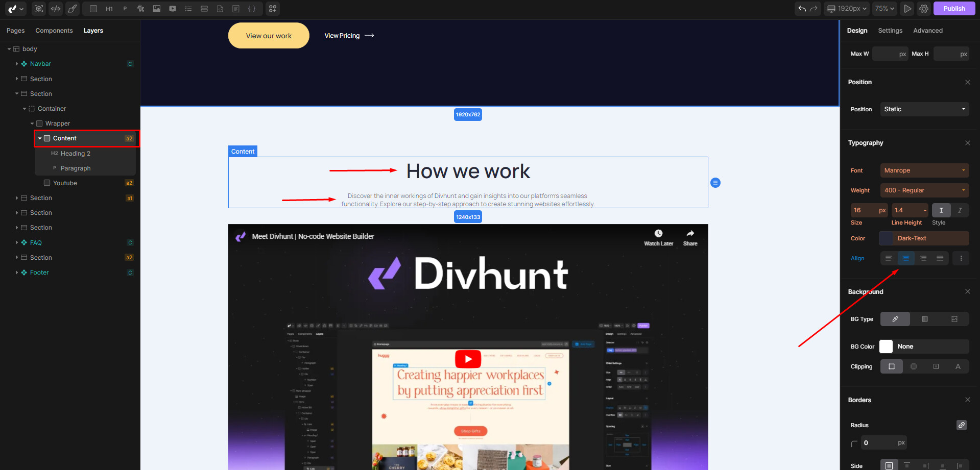
Task: Open the Settings tab
Action: point(890,31)
